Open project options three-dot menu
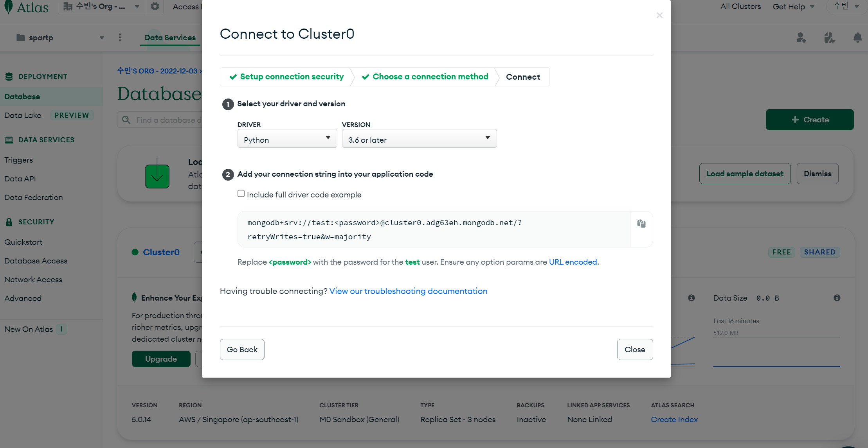This screenshot has height=448, width=868. [120, 38]
